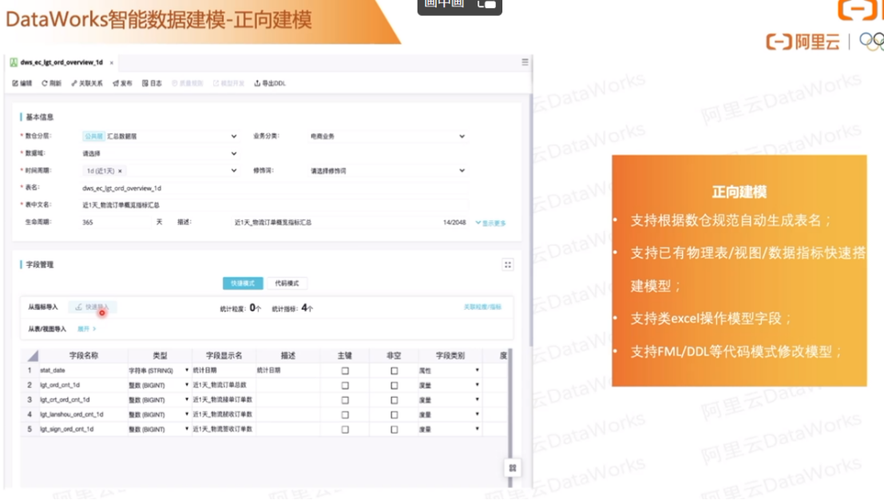Click the 表名 input field
884x500 pixels.
(x=275, y=188)
